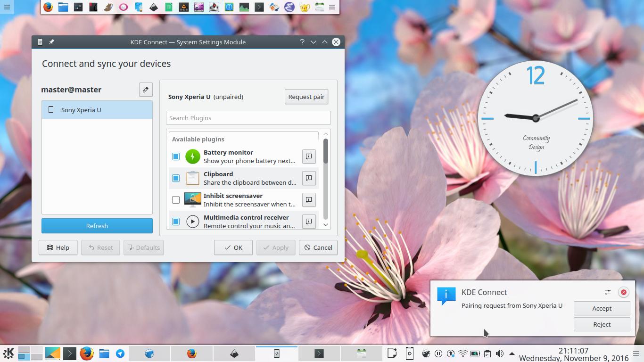Expand the hidden system tray icons arrow
This screenshot has width=644, height=362.
[512, 353]
